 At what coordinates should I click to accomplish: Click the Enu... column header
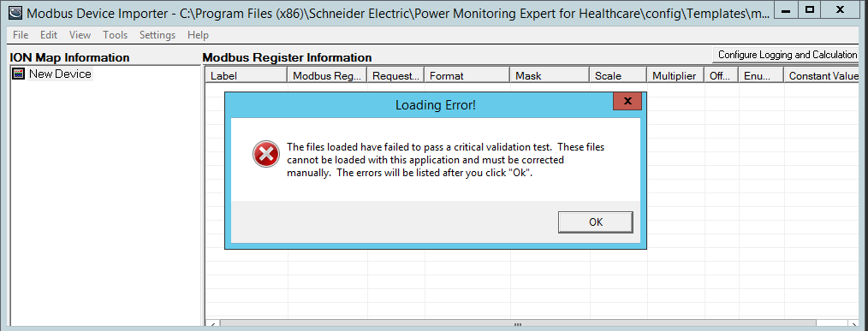(761, 76)
